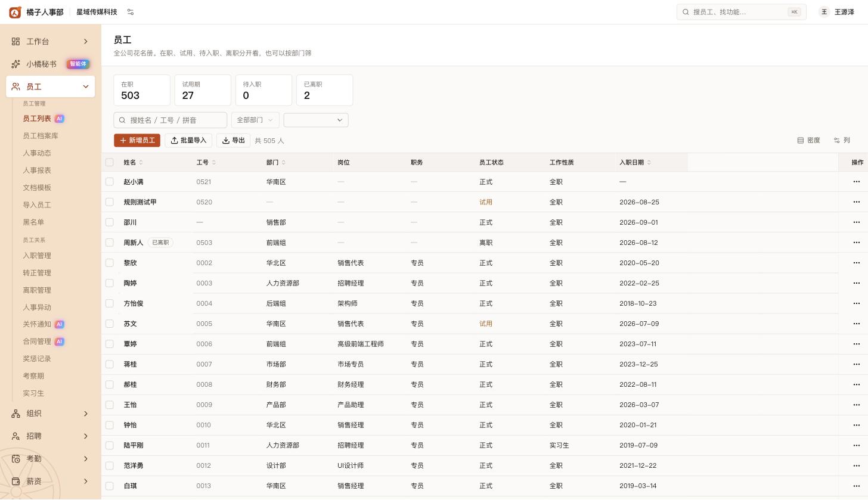The image size is (868, 500).
Task: Click the 密度 density icon
Action: click(801, 141)
